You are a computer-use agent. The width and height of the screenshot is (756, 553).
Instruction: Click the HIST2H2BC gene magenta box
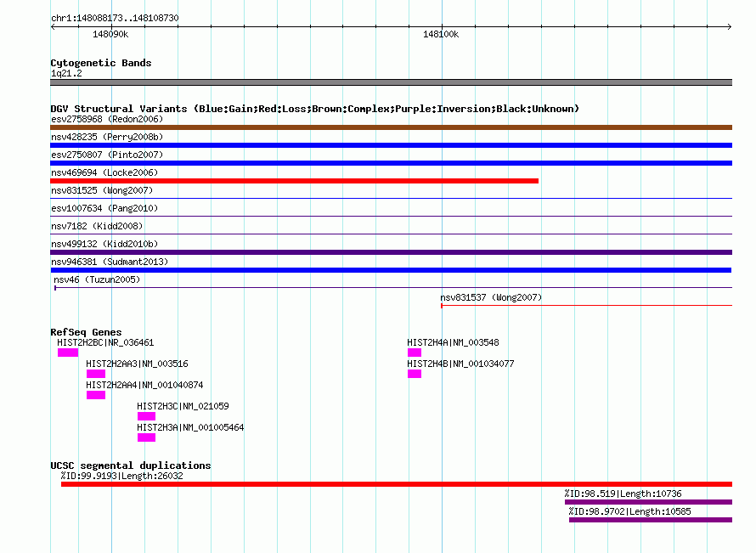68,353
